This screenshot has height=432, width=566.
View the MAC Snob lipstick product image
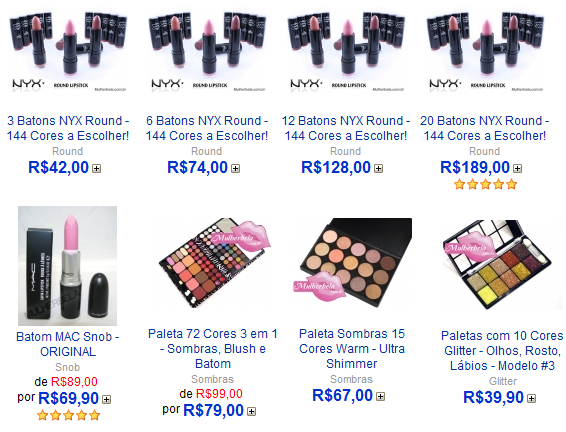tap(68, 266)
